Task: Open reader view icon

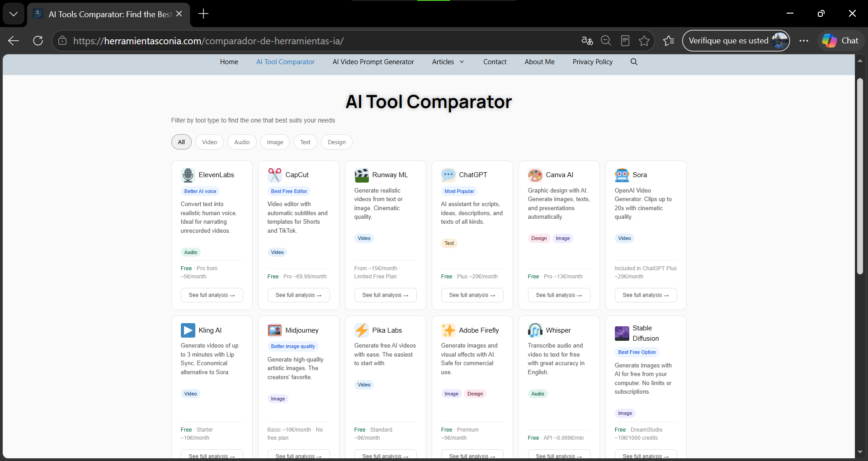Action: (x=625, y=41)
